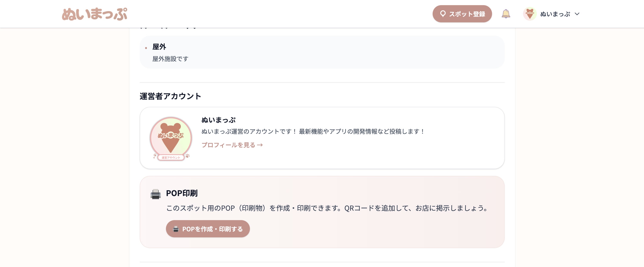
Task: Click the small user avatar in the header
Action: click(x=529, y=14)
